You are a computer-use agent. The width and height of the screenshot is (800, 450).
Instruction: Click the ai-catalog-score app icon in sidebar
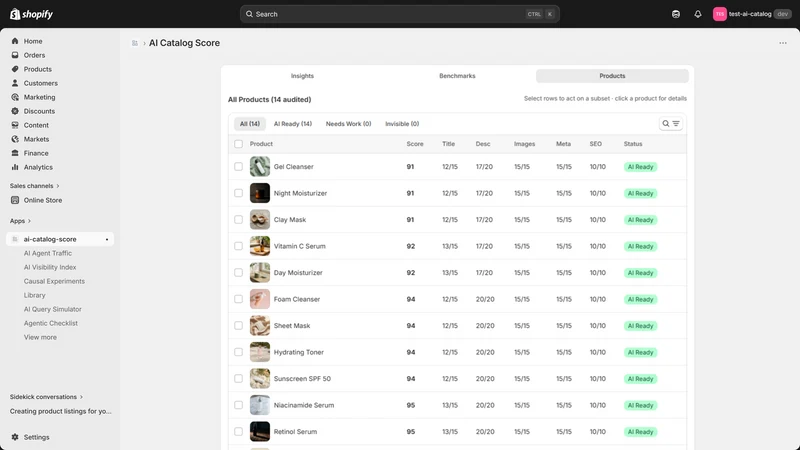[15, 239]
